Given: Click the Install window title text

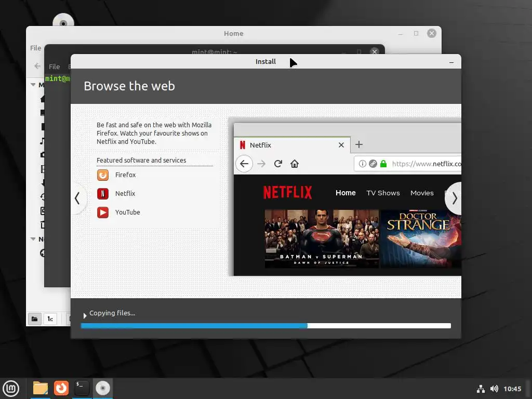Looking at the screenshot, I should 265,62.
